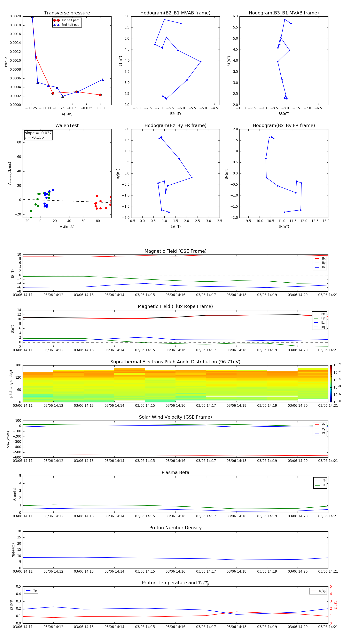351x644 pixels.
Task: Click 'Magnetic Field (Flux Rope Frame)' title
Action: click(175, 307)
